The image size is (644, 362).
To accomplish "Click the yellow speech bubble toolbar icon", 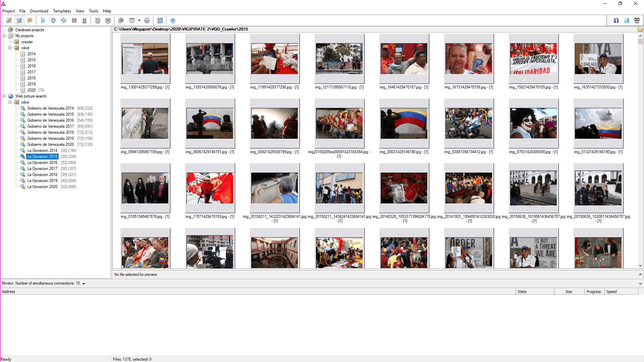I will coord(30,20).
